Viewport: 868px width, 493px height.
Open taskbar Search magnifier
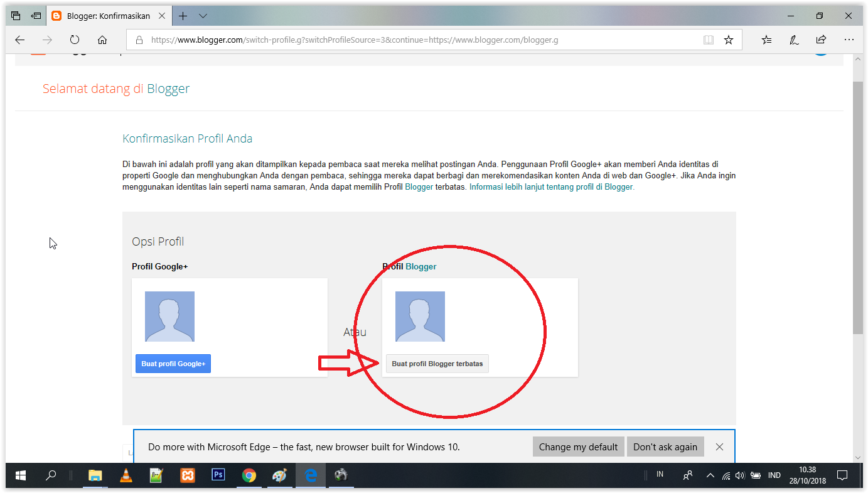point(51,475)
